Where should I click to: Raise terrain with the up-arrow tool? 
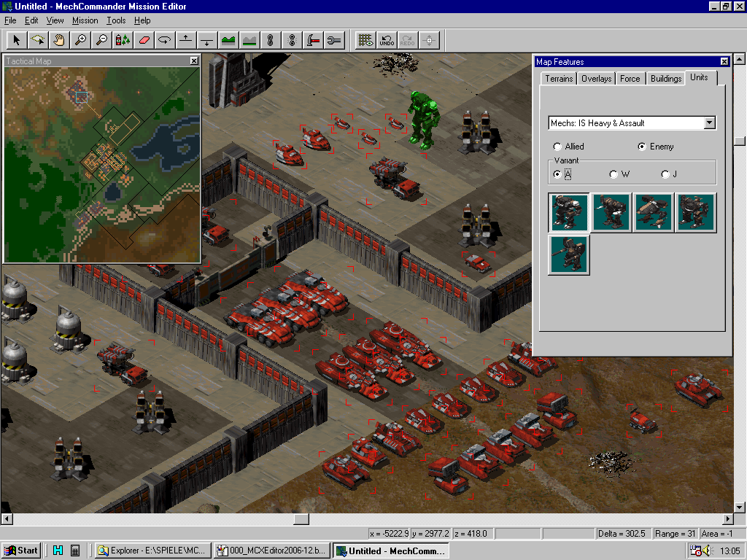(x=186, y=41)
